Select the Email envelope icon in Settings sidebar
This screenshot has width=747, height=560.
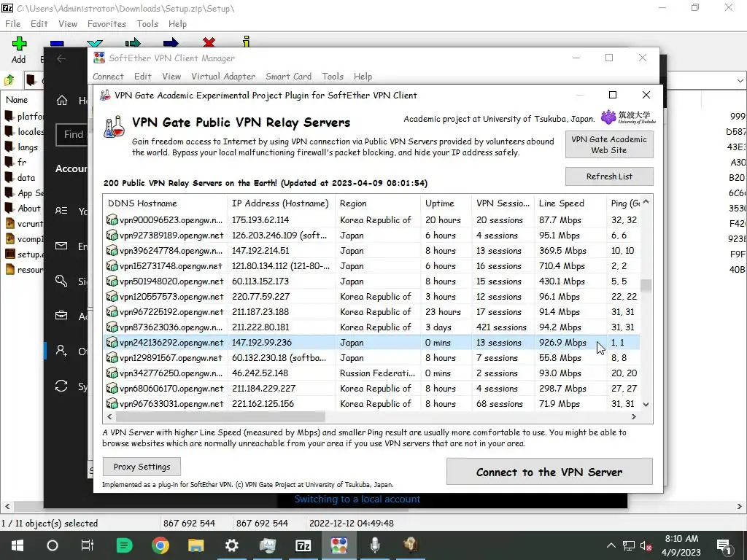click(61, 246)
